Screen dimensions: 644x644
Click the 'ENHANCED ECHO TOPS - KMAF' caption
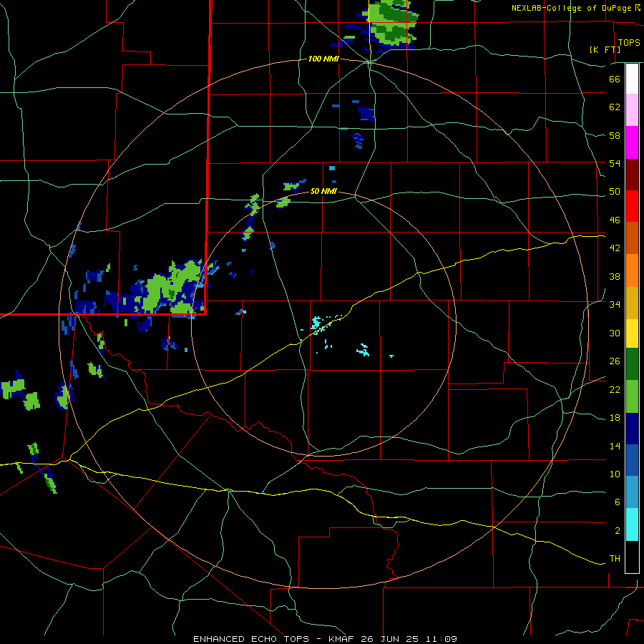click(273, 639)
